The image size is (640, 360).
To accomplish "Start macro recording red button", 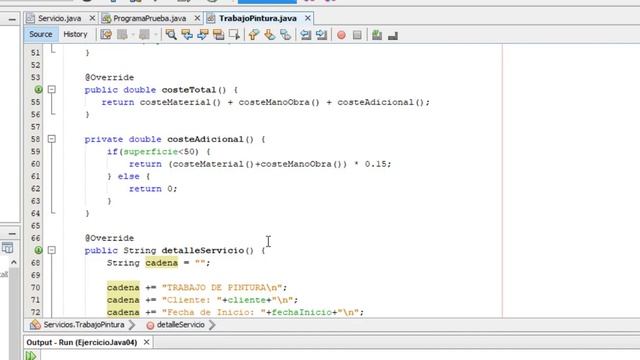I will [341, 36].
